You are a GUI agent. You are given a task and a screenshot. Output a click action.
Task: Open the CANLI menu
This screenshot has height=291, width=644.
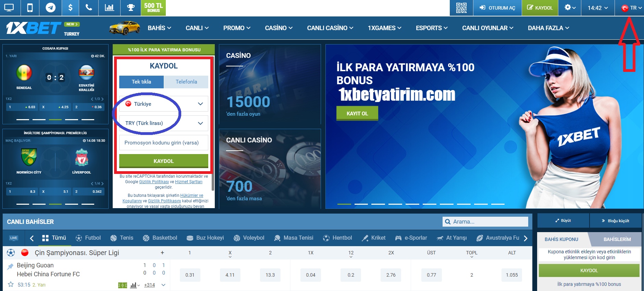[x=197, y=28]
